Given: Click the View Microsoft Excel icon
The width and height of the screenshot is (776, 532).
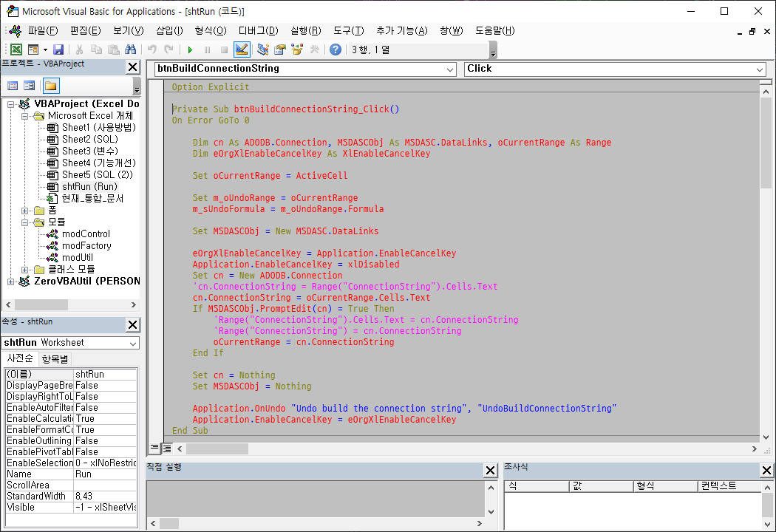Looking at the screenshot, I should 16,50.
